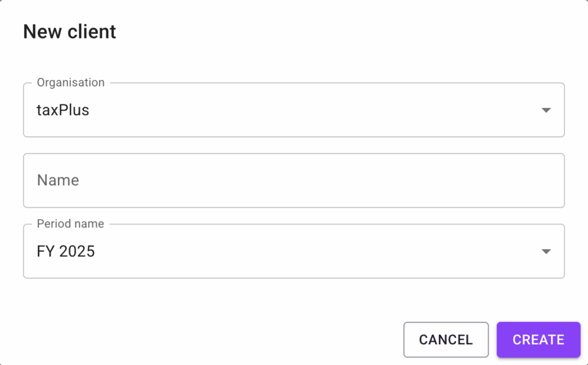The image size is (588, 365).
Task: Click inside the empty Name box
Action: (x=294, y=180)
